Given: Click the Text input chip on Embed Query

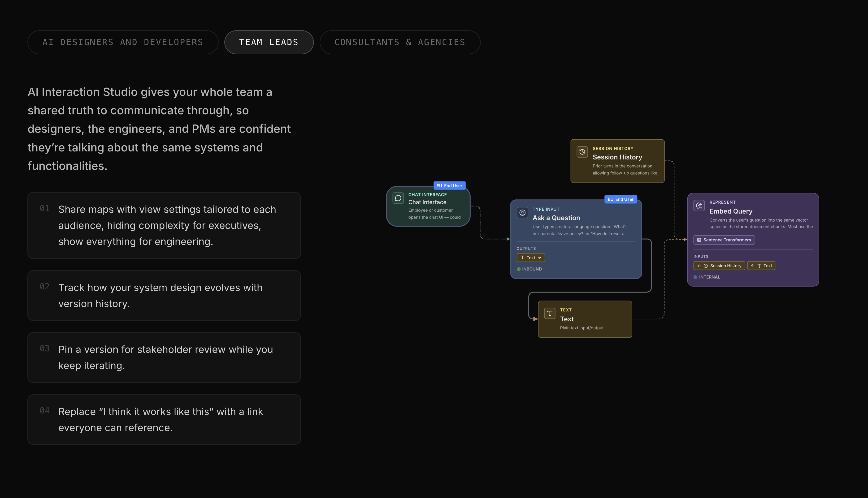Looking at the screenshot, I should (761, 265).
